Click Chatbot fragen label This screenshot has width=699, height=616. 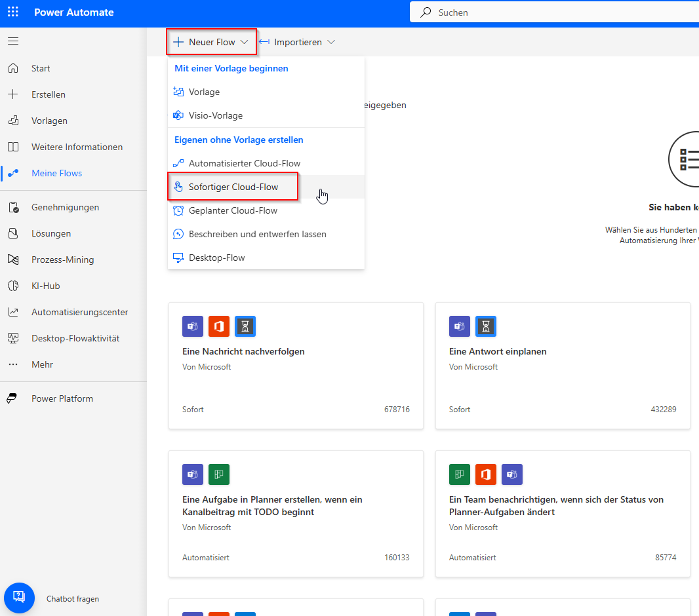tap(73, 598)
